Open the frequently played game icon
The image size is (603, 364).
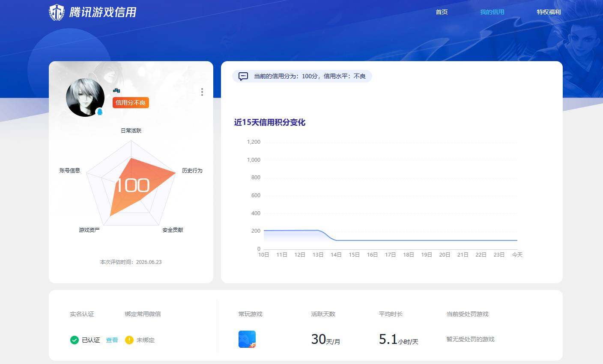(x=247, y=339)
